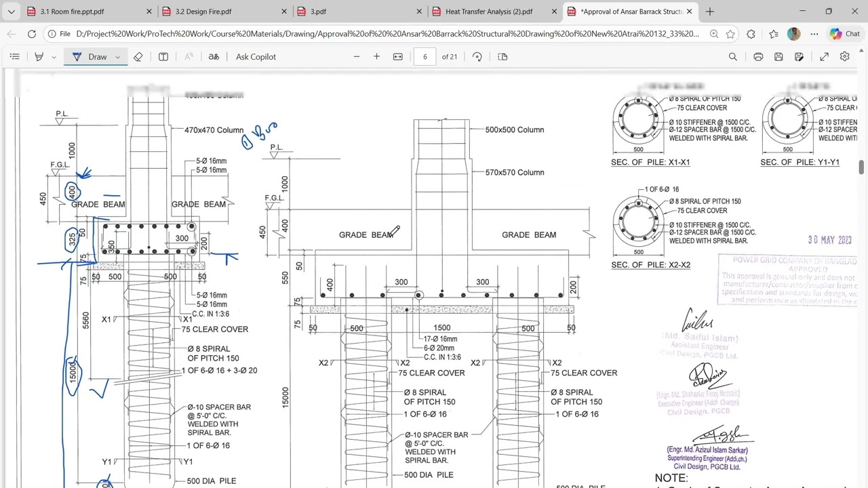
Task: Open Find in PDF search
Action: [732, 57]
